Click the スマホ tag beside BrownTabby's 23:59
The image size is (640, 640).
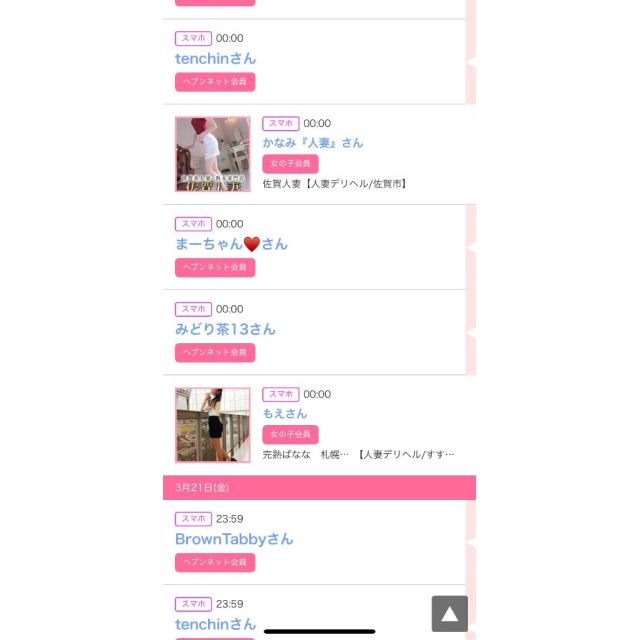pyautogui.click(x=193, y=519)
